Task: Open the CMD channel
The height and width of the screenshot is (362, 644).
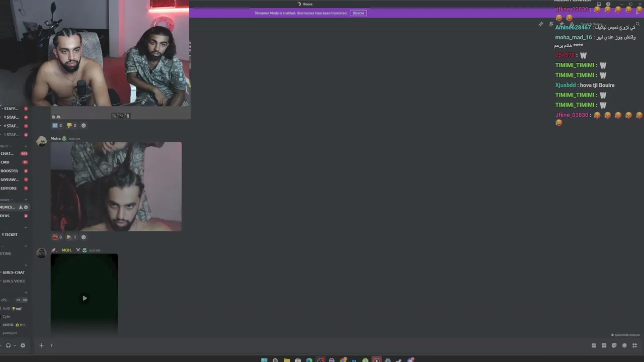Action: click(x=14, y=162)
